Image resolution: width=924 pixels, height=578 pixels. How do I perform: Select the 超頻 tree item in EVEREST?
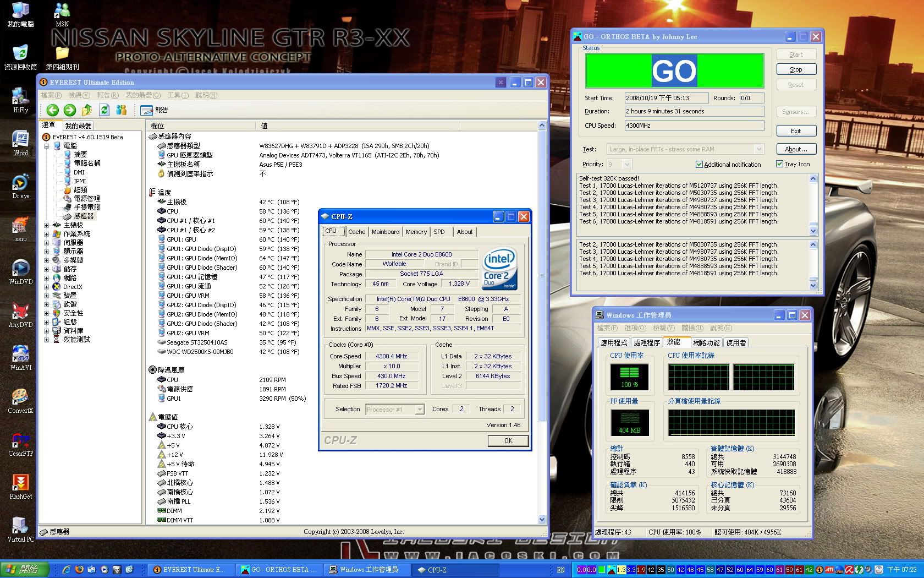click(x=80, y=190)
